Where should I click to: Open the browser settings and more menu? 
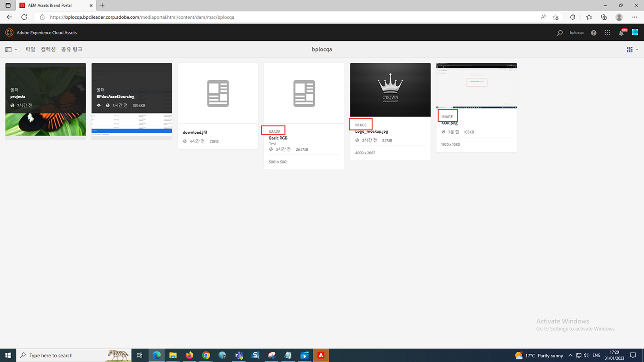coord(634,17)
